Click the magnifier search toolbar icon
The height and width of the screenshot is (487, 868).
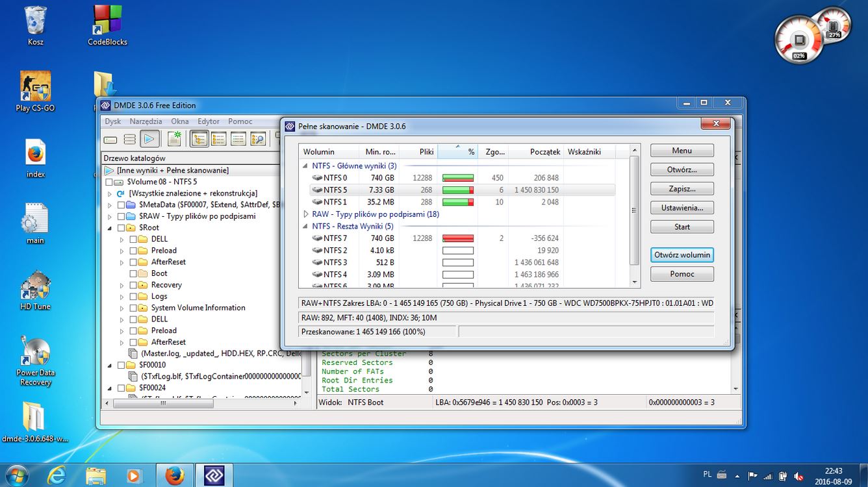[258, 139]
